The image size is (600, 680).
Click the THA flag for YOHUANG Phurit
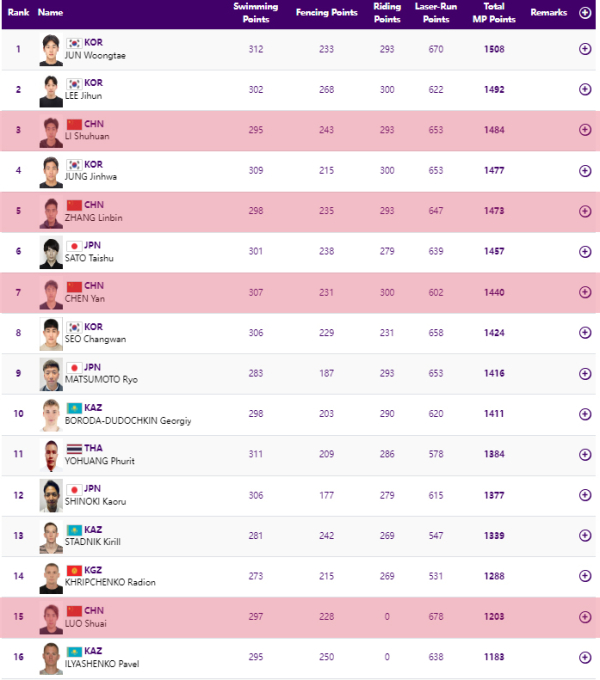[x=74, y=448]
